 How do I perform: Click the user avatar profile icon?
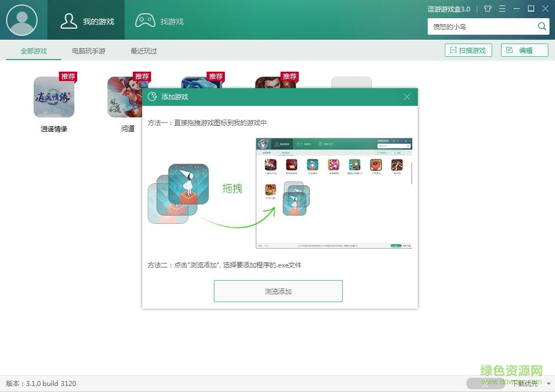(x=22, y=20)
